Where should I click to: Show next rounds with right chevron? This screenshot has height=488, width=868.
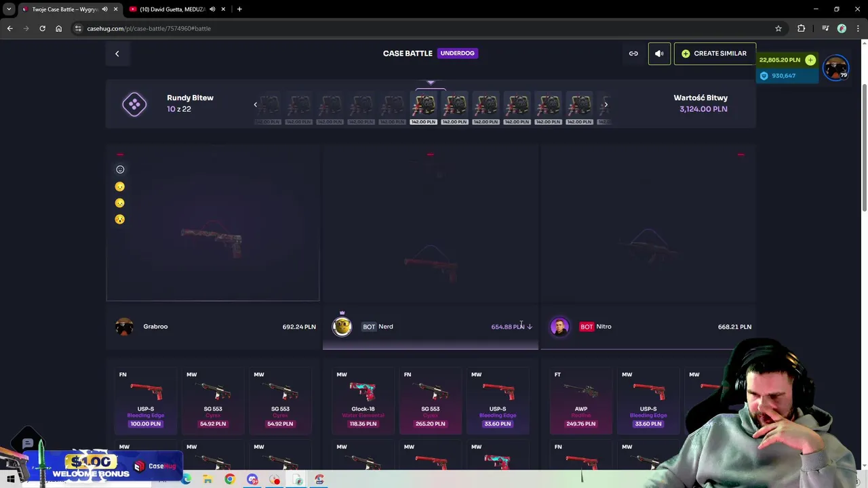point(606,104)
